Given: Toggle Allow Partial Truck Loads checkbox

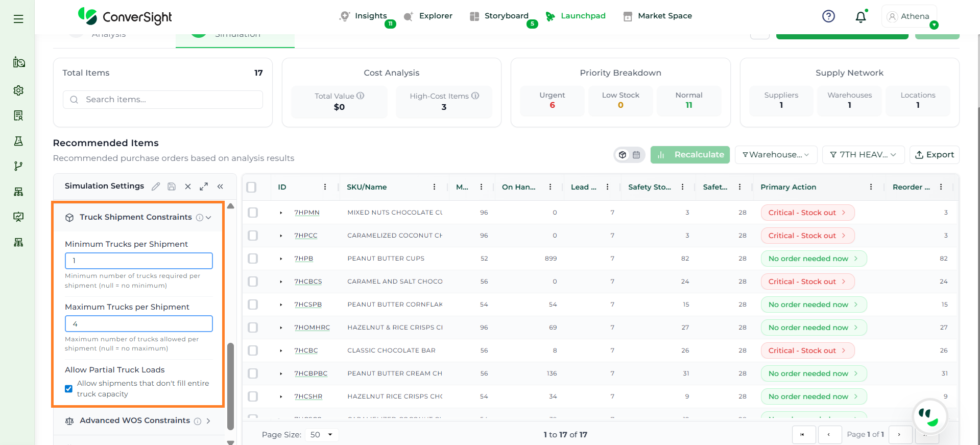Looking at the screenshot, I should pyautogui.click(x=68, y=389).
